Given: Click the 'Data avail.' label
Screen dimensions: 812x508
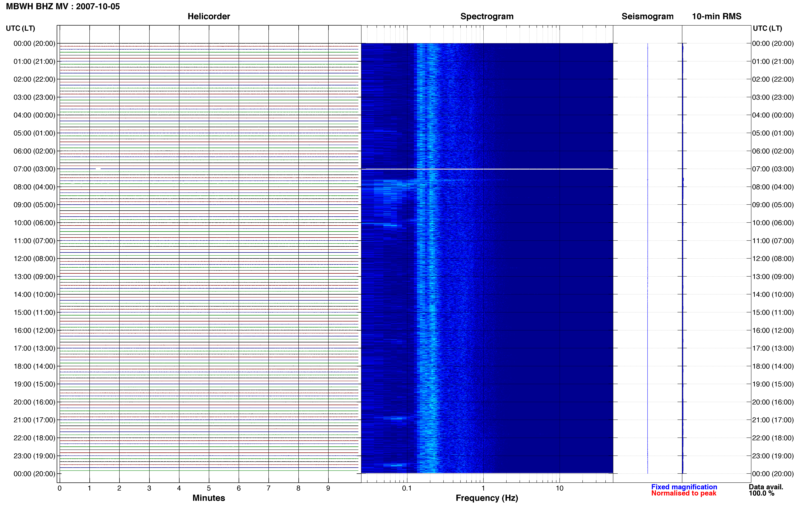Looking at the screenshot, I should (766, 487).
